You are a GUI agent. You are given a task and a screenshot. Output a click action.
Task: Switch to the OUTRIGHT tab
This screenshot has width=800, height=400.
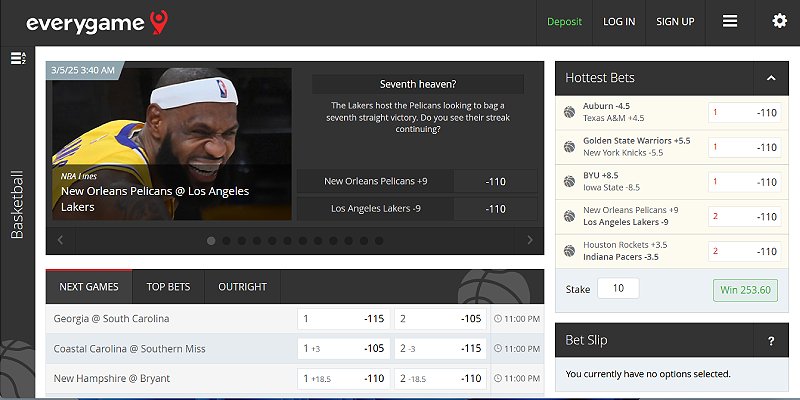[x=242, y=287]
